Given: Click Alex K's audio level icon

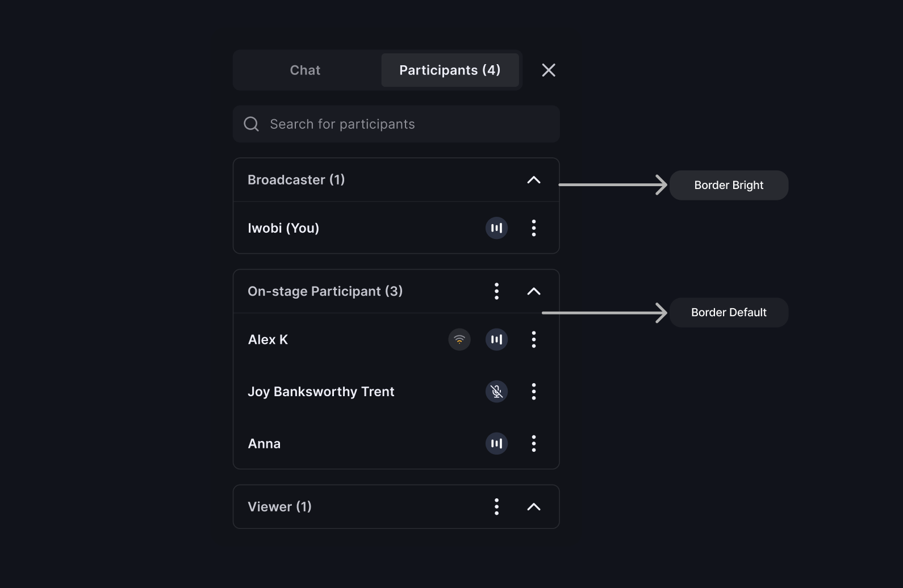Looking at the screenshot, I should 496,339.
